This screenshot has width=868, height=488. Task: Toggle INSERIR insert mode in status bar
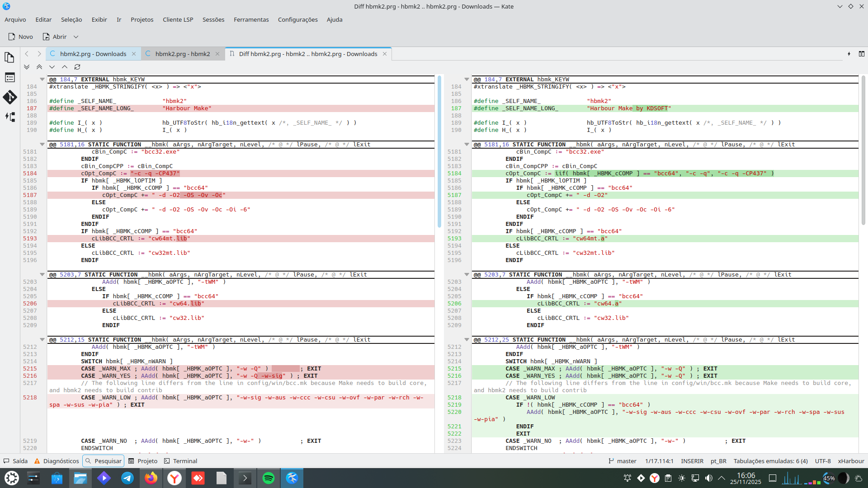[x=692, y=461]
